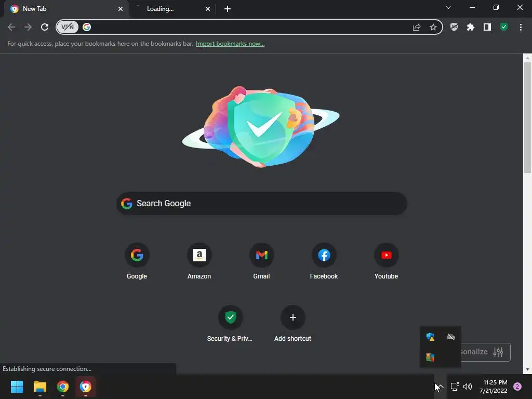532x399 pixels.
Task: Click the Avast Secure Browser taskbar icon
Action: point(86,387)
